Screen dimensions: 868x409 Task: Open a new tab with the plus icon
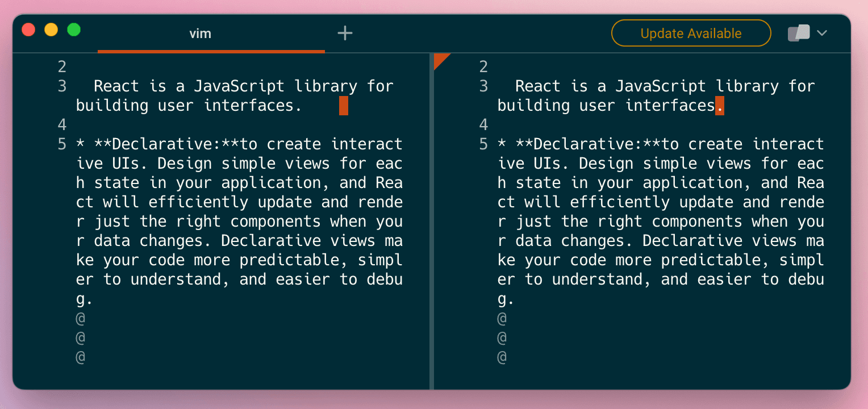coord(345,34)
